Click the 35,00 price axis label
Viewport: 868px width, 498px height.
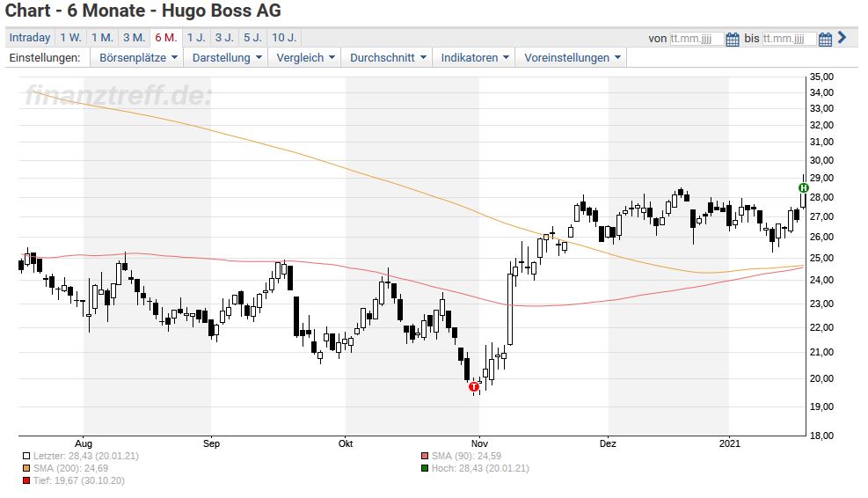821,77
